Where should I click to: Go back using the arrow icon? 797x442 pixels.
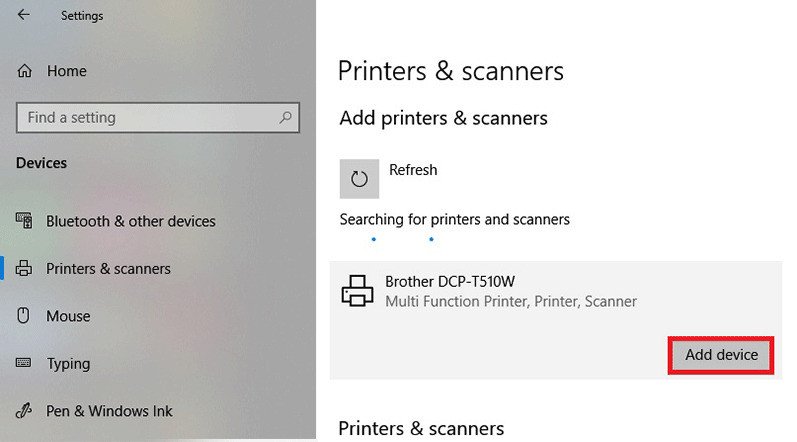tap(24, 15)
